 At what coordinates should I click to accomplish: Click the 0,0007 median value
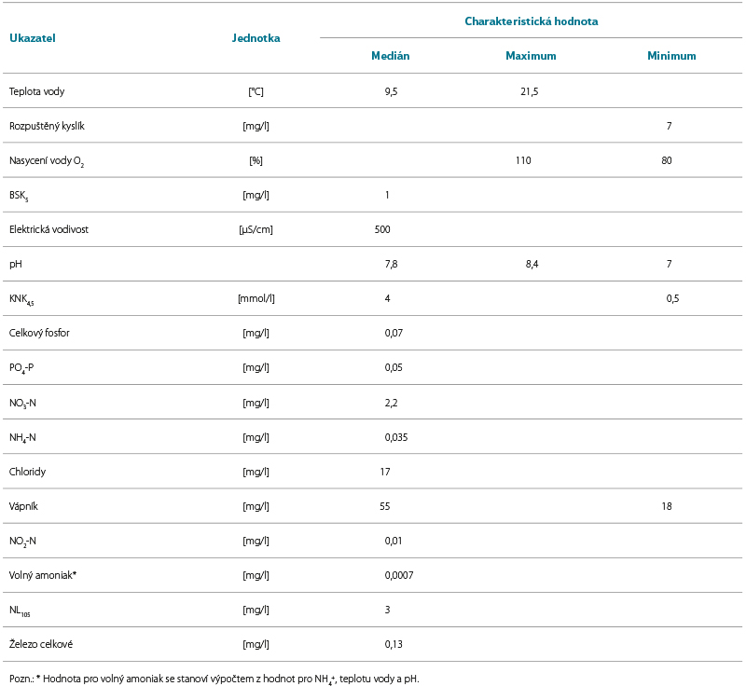pos(399,575)
